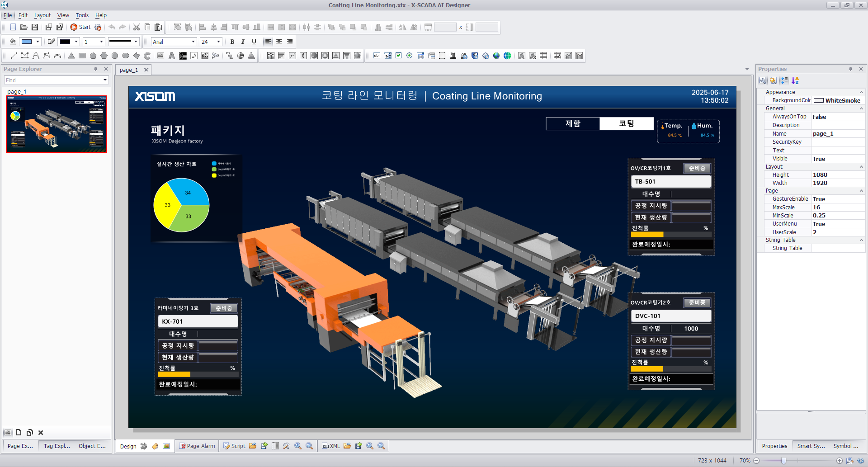The width and height of the screenshot is (868, 467).
Task: Insert an image object
Action: point(160,56)
